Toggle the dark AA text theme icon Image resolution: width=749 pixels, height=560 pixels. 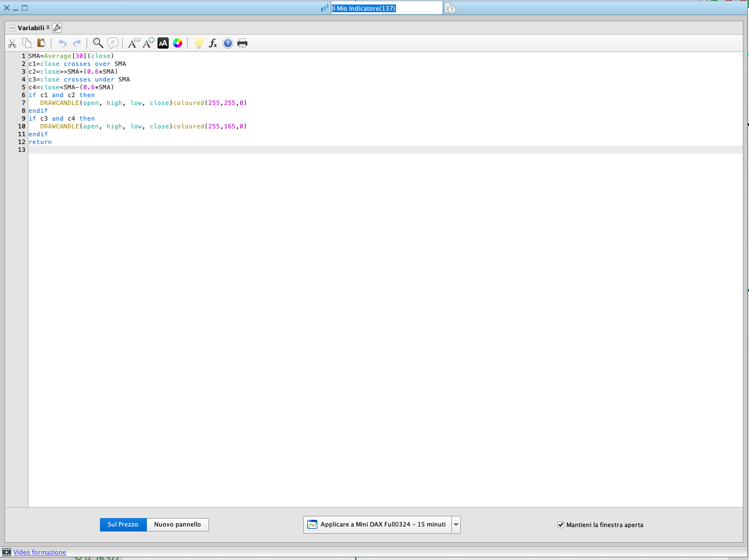pyautogui.click(x=163, y=43)
